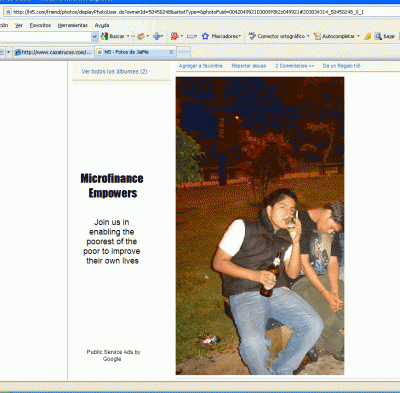
Task: Switch to the cazatrucos.com tab
Action: [54, 52]
